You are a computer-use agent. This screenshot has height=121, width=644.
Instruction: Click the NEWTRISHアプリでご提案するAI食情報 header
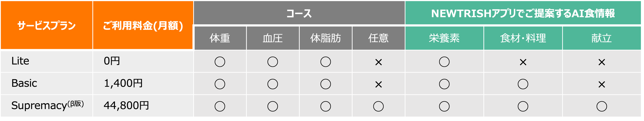click(x=523, y=13)
